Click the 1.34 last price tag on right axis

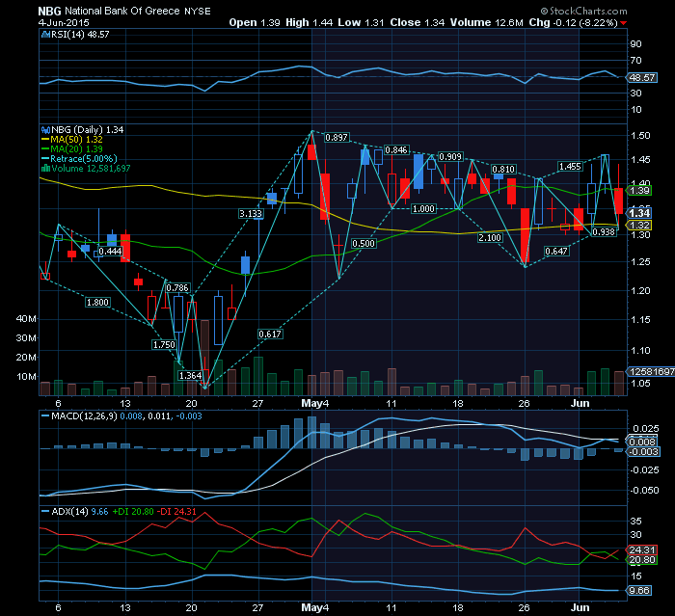[639, 213]
